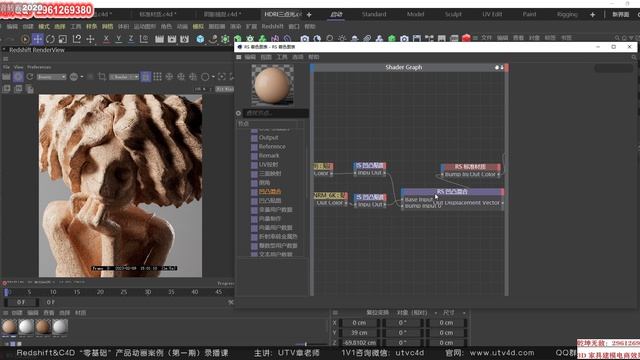Viewport: 640px width, 360px height.
Task: Click the circle display mode icon in RenderView
Action: point(206,77)
